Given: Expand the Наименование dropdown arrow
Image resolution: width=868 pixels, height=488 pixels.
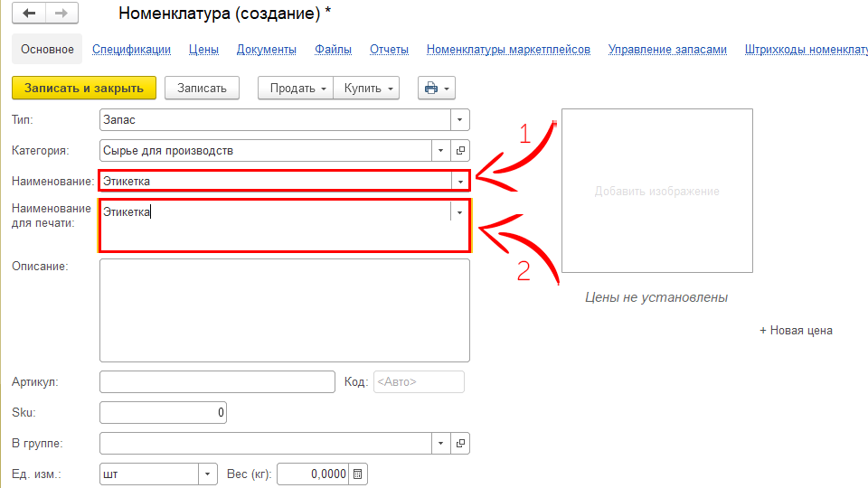Looking at the screenshot, I should coord(460,182).
